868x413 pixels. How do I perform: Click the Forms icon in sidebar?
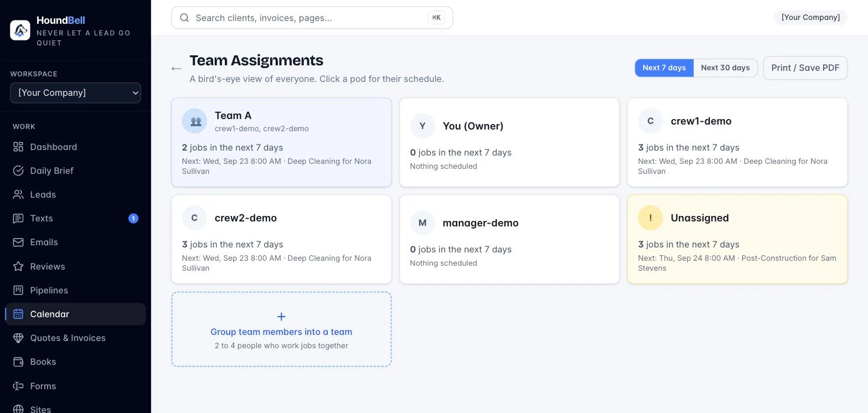pyautogui.click(x=18, y=386)
